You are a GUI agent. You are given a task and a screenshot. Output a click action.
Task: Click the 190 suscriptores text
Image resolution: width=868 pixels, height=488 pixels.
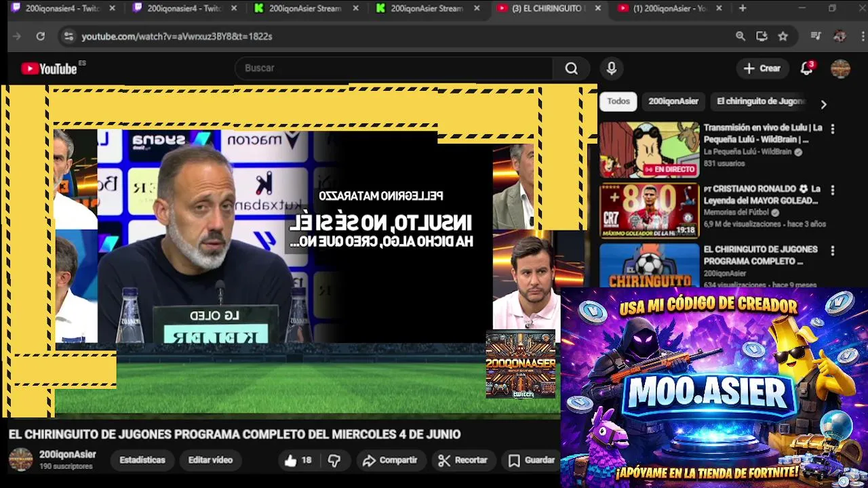click(66, 466)
